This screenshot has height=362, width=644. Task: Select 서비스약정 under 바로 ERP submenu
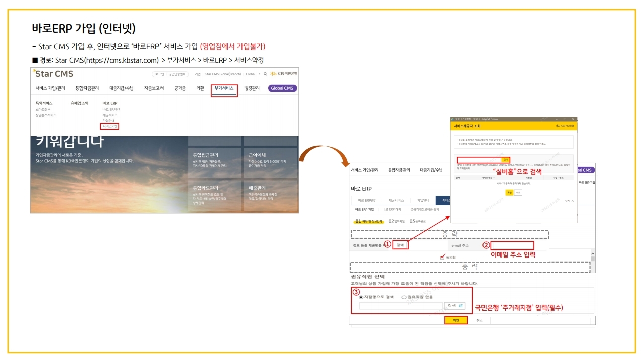click(110, 126)
